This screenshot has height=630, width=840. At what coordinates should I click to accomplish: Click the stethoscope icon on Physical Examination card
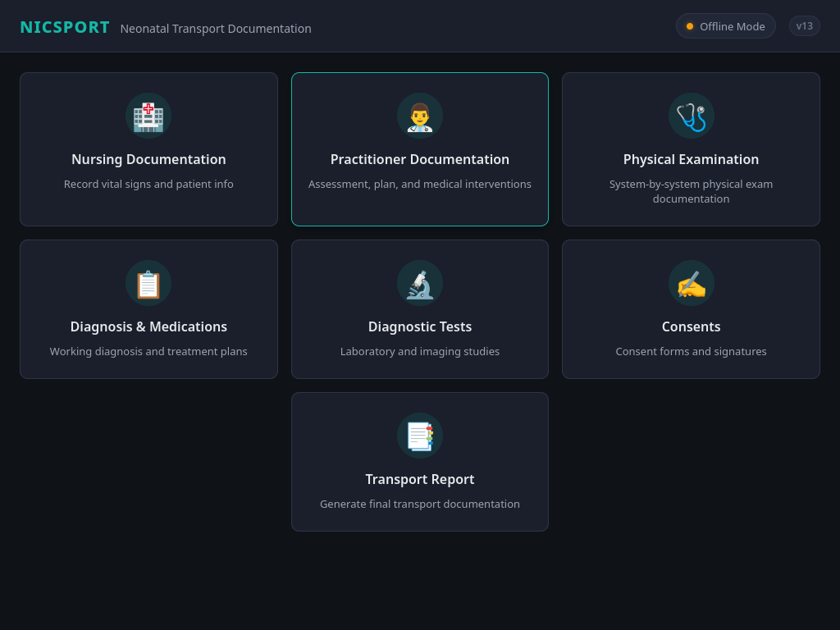(x=691, y=116)
